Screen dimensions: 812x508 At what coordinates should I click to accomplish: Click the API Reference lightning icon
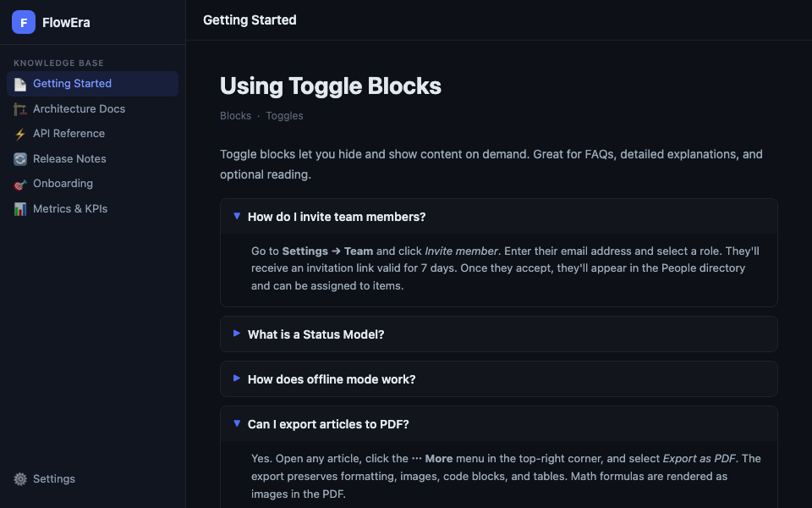coord(20,134)
